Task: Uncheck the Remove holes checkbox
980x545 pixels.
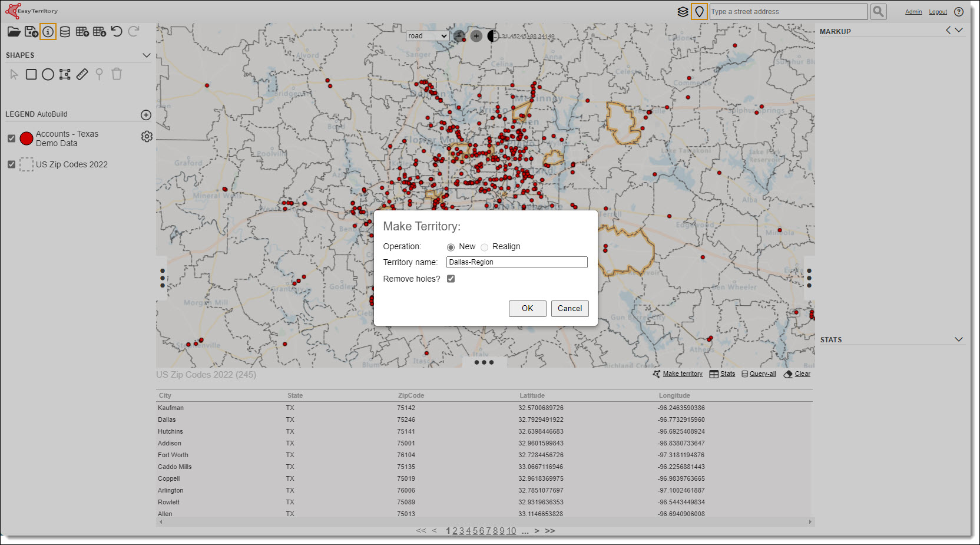Action: (x=451, y=278)
